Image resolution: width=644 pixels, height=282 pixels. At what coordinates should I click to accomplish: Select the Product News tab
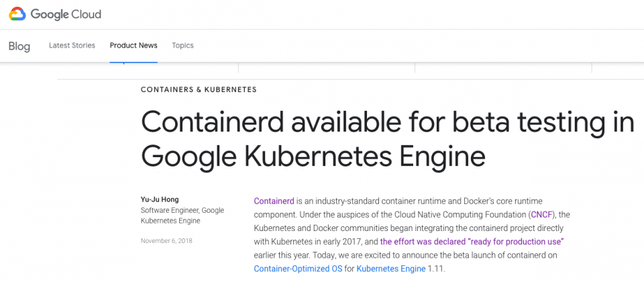(133, 45)
